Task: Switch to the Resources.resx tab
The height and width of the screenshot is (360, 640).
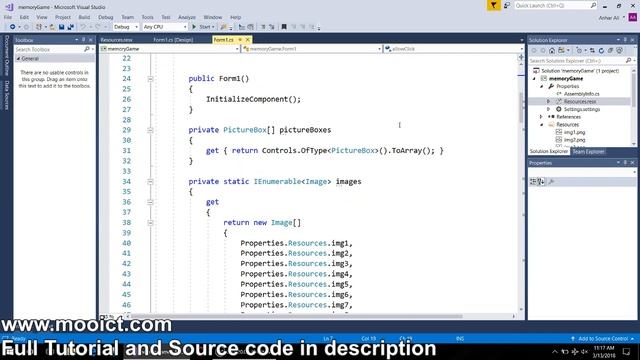Action: [116, 40]
